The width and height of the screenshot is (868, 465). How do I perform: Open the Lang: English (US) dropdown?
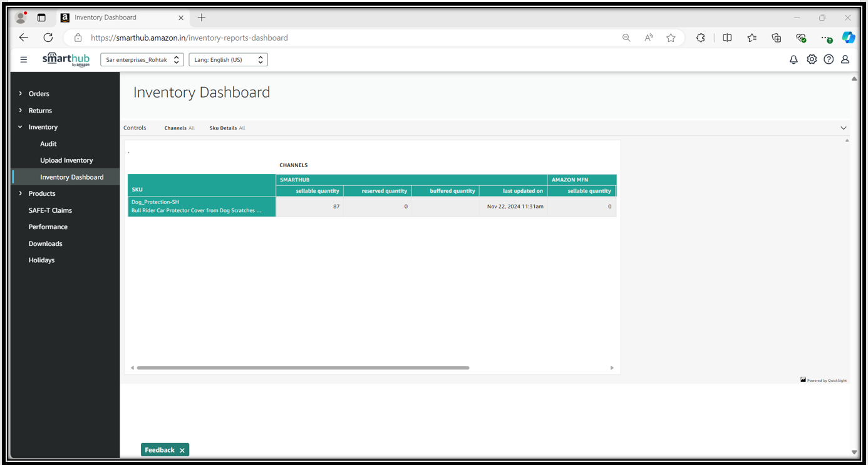[x=229, y=59]
